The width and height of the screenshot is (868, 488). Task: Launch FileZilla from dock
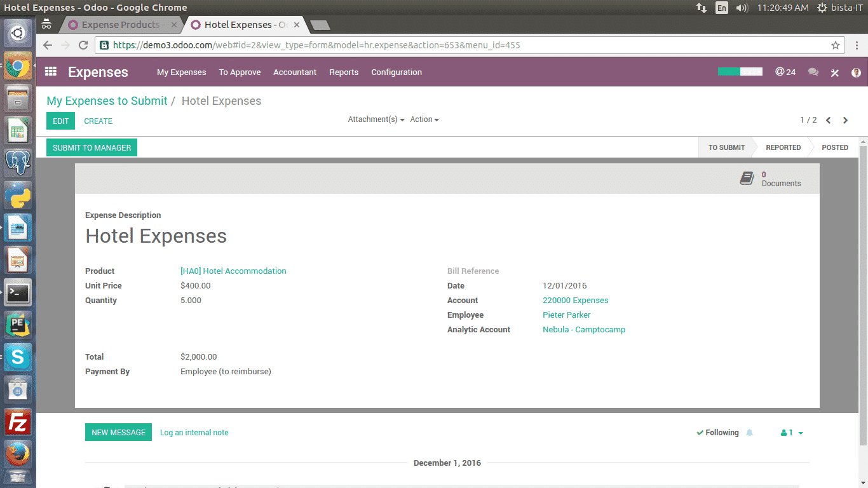coord(18,423)
